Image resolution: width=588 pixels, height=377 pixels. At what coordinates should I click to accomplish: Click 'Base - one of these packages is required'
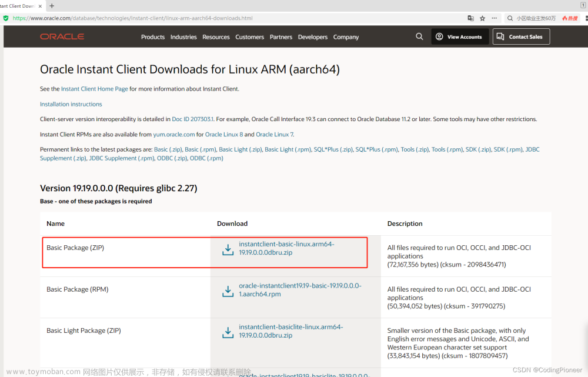pyautogui.click(x=96, y=202)
